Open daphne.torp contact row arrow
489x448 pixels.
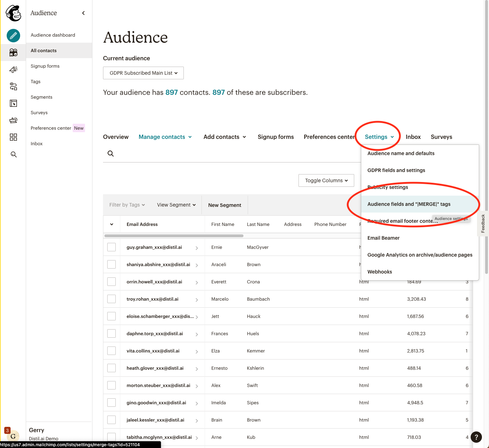pyautogui.click(x=197, y=335)
